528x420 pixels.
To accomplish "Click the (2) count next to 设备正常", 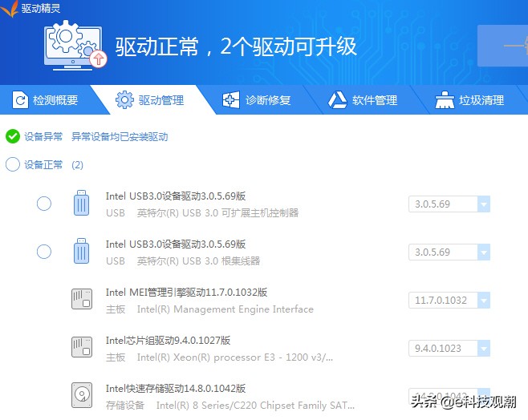I will pyautogui.click(x=78, y=165).
